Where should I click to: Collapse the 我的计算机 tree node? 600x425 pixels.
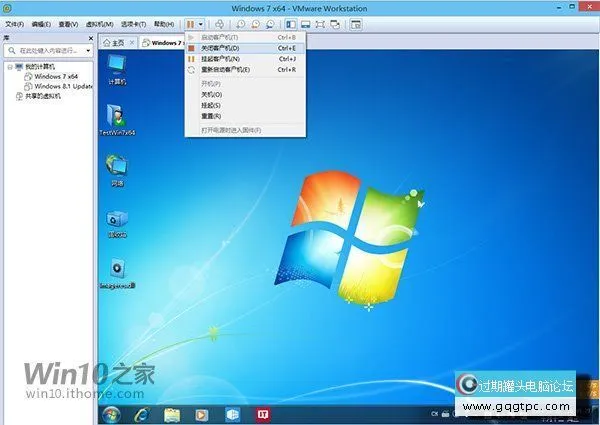(9, 66)
